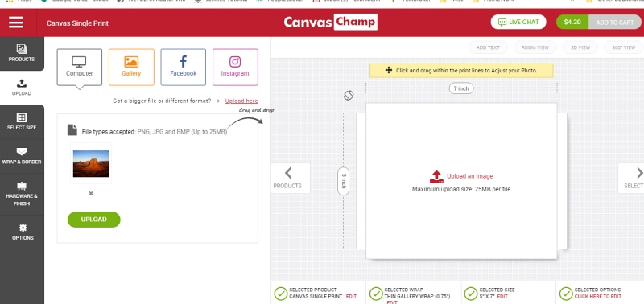The height and width of the screenshot is (304, 644).
Task: Click 'Canvas Single Print' header title
Action: tap(77, 23)
